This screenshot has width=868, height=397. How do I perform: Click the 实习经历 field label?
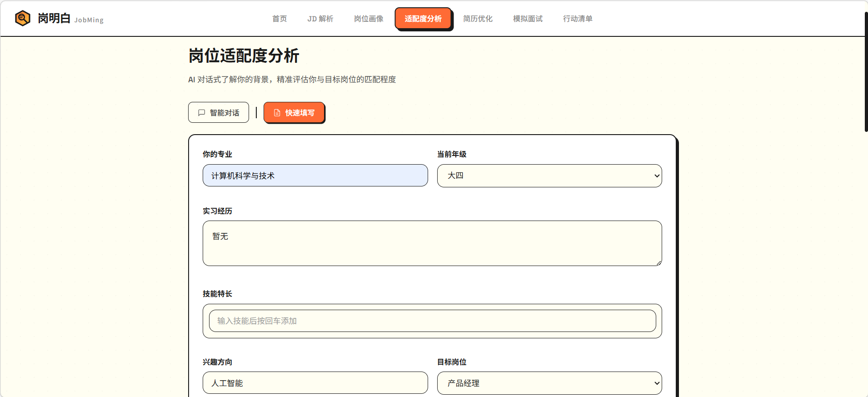point(217,211)
